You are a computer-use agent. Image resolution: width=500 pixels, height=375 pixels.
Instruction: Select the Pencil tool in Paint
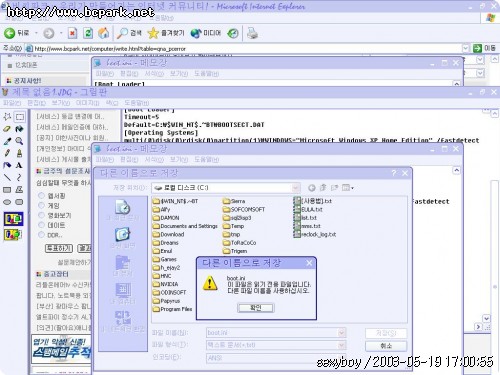pyautogui.click(x=7, y=153)
